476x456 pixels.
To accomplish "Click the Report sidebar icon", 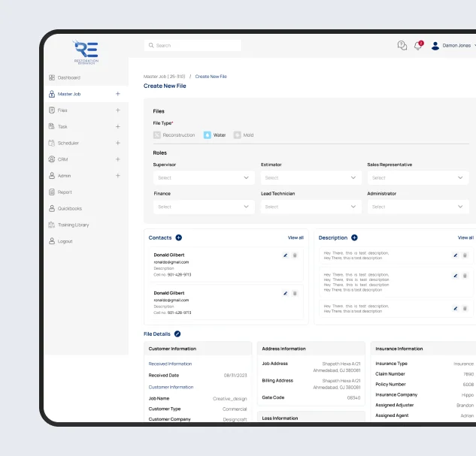I will tap(52, 192).
